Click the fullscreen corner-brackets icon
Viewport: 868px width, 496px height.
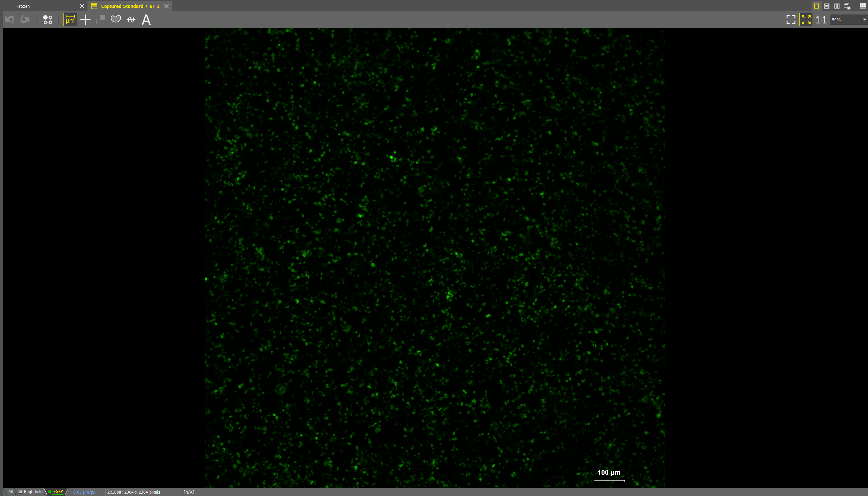(x=791, y=20)
